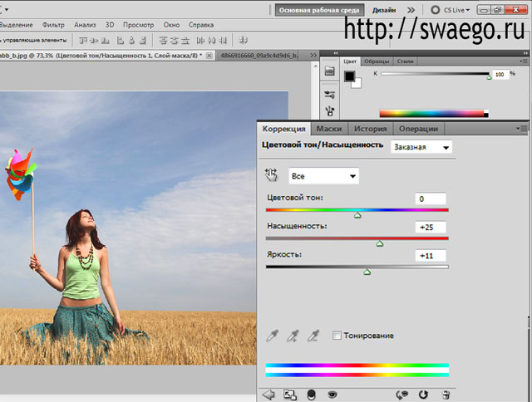This screenshot has height=402, width=532.
Task: Click the distribute left edges icon
Action: (x=200, y=41)
